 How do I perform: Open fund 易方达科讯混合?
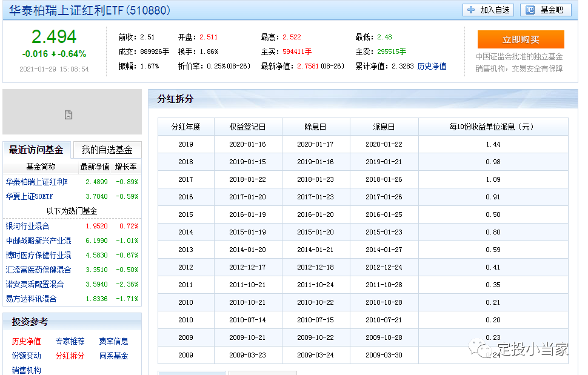coord(31,299)
